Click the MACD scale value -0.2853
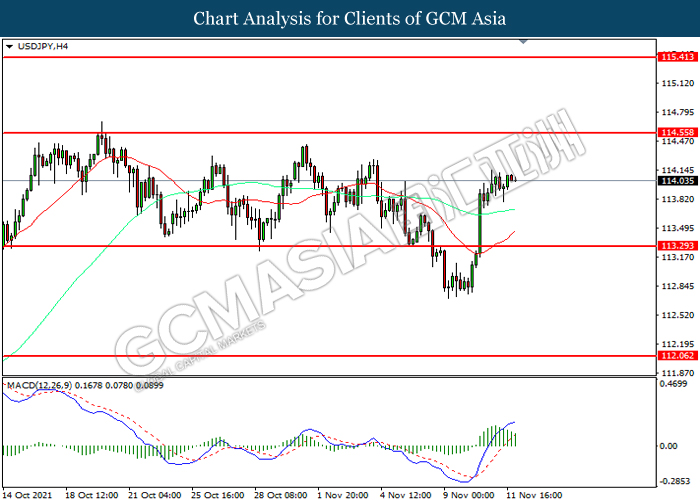 673,482
